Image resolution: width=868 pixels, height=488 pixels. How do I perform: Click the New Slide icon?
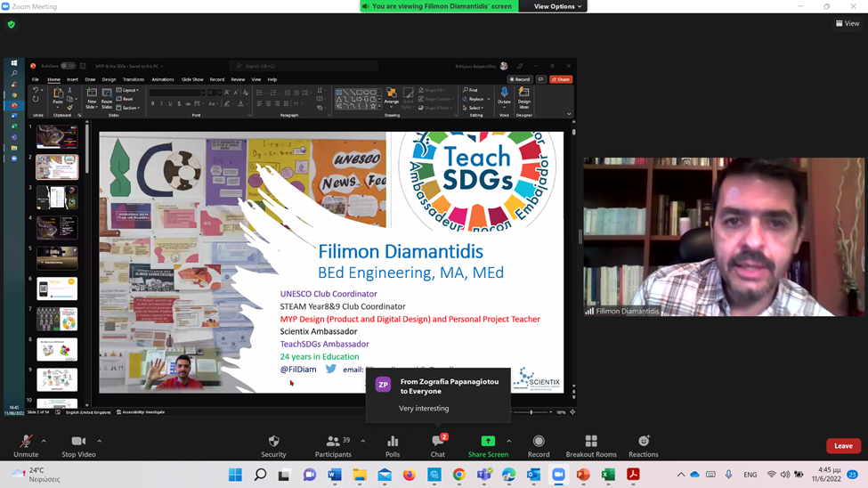[92, 93]
